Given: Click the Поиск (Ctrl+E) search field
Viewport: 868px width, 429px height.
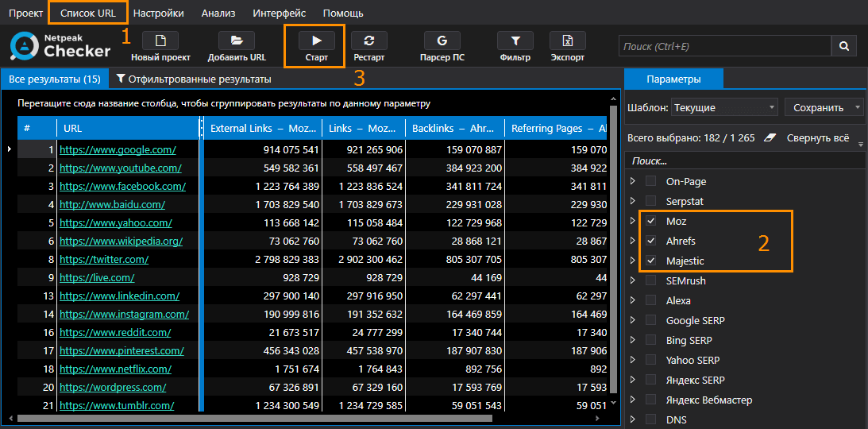Looking at the screenshot, I should click(725, 47).
